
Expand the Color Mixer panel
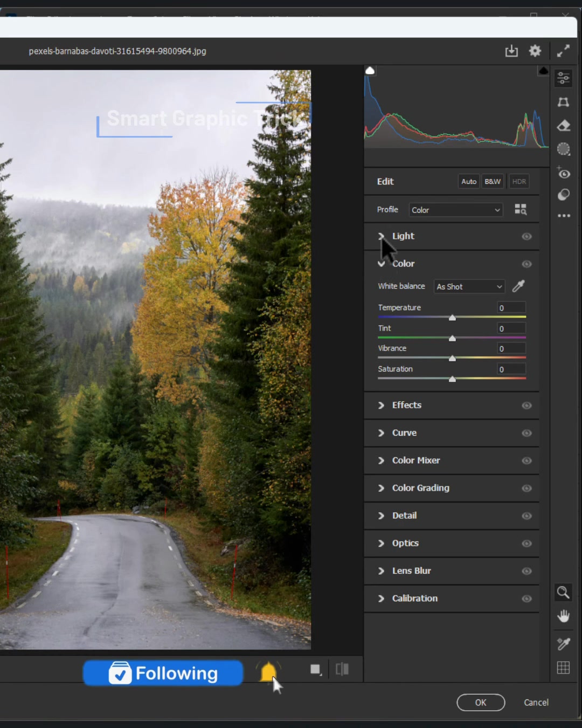(x=381, y=460)
